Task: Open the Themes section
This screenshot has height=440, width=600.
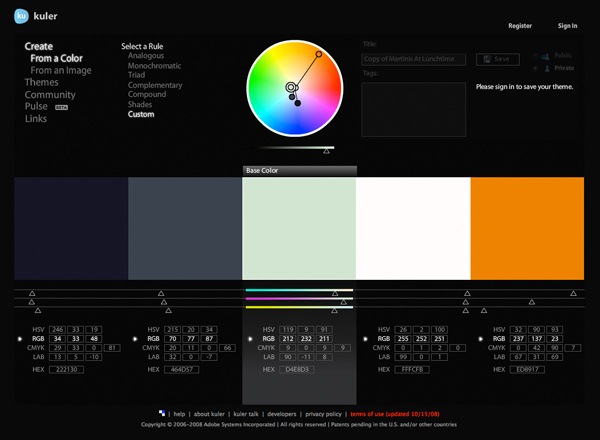Action: pyautogui.click(x=42, y=82)
